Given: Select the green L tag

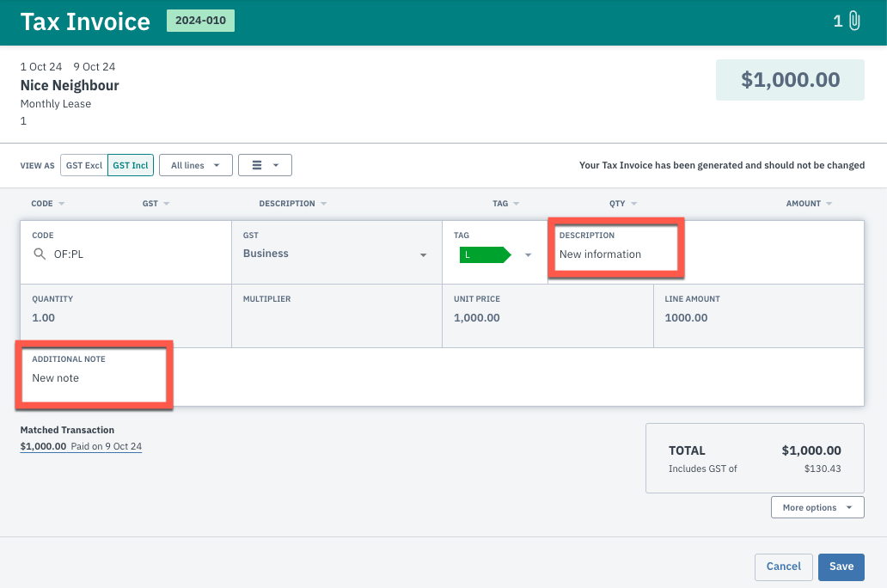Looking at the screenshot, I should point(485,254).
